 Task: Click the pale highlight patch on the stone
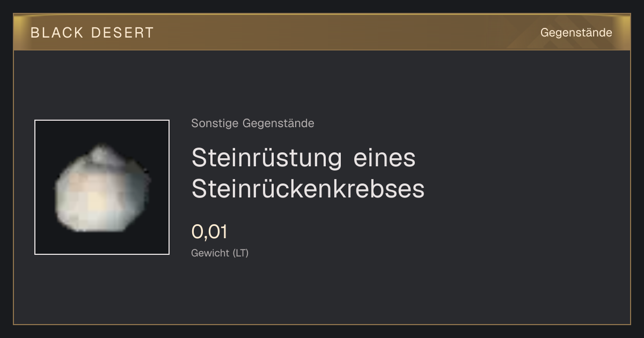point(96,201)
